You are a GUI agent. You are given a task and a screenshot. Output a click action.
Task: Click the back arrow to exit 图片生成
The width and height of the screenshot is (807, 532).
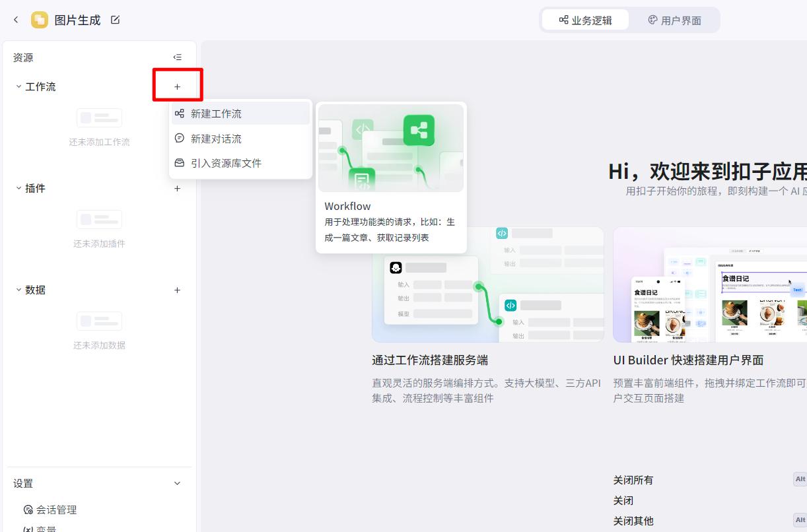(15, 20)
